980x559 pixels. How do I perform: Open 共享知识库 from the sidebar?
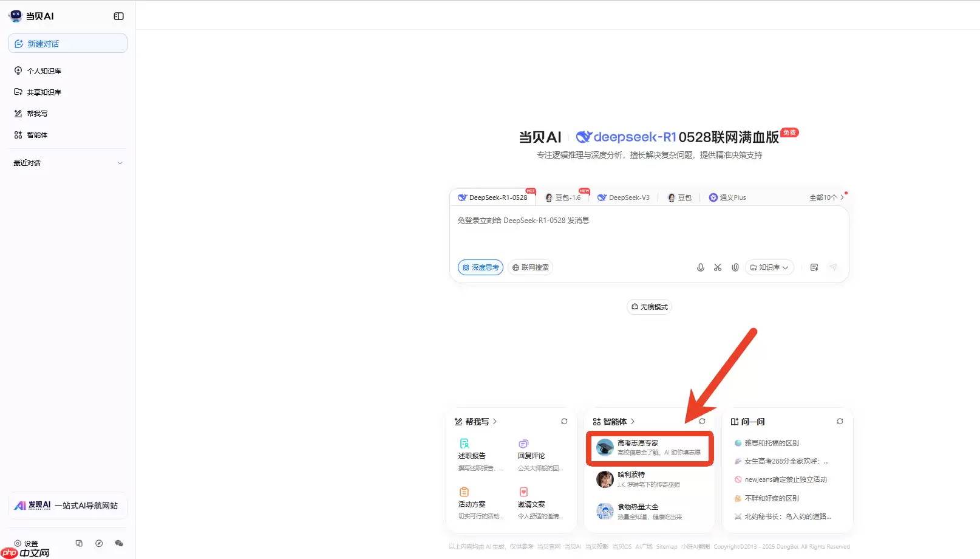pos(43,92)
